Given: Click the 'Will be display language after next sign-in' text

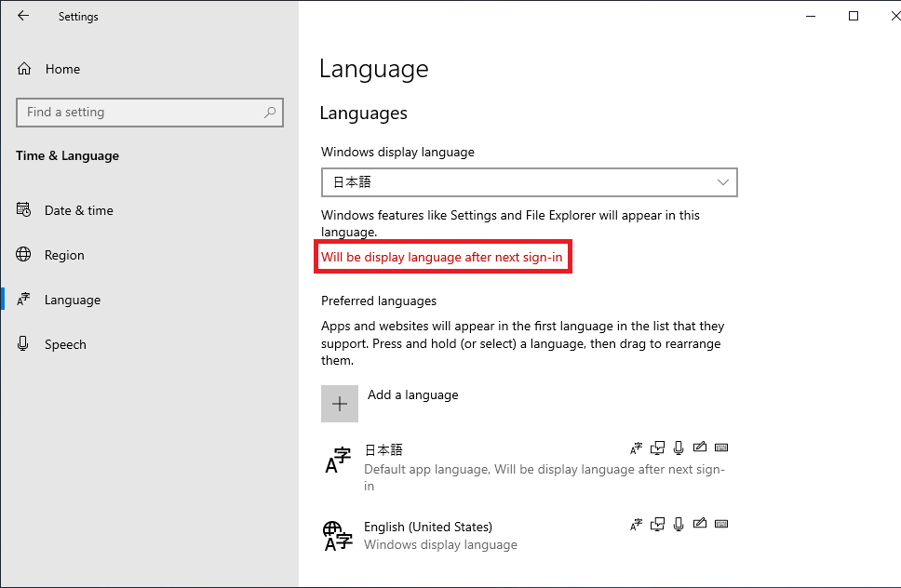Looking at the screenshot, I should coord(442,257).
